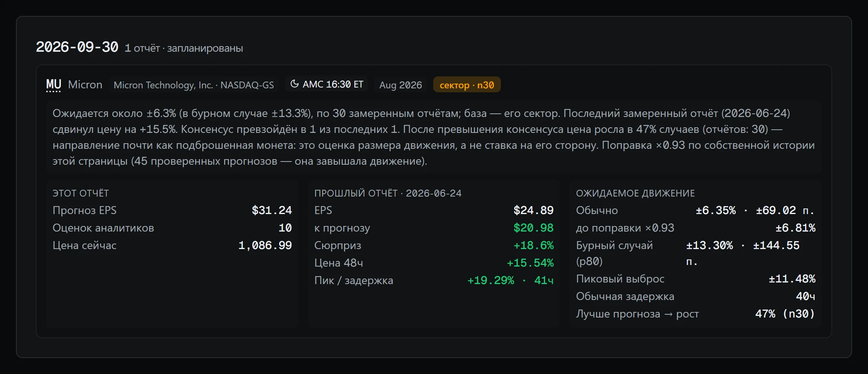The image size is (868, 374).
Task: Click the moon icon beside AMC 16:30 ET
Action: [x=294, y=84]
